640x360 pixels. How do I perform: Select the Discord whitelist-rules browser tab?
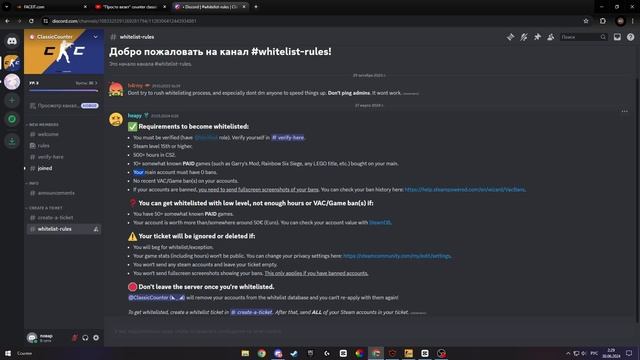tap(210, 7)
